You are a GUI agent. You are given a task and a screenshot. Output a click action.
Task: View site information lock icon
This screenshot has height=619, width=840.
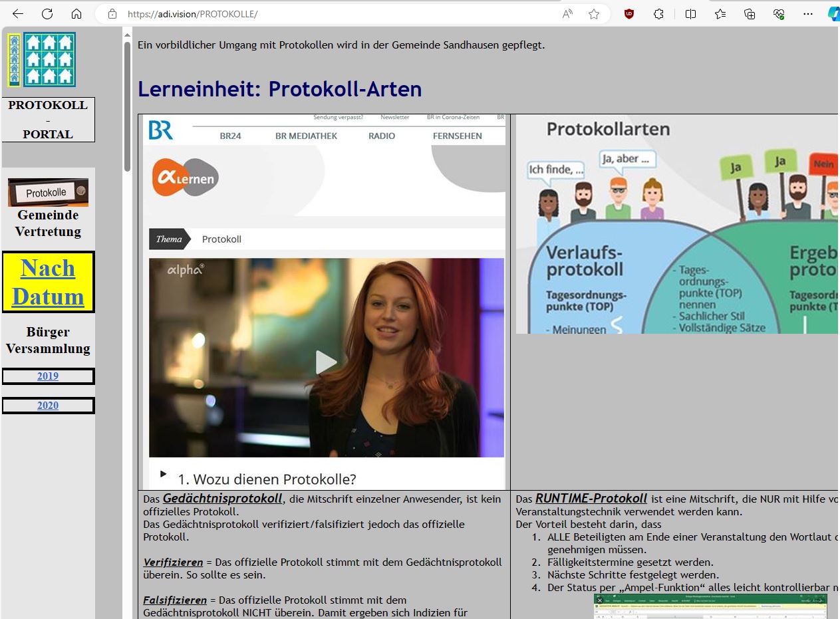click(x=112, y=14)
